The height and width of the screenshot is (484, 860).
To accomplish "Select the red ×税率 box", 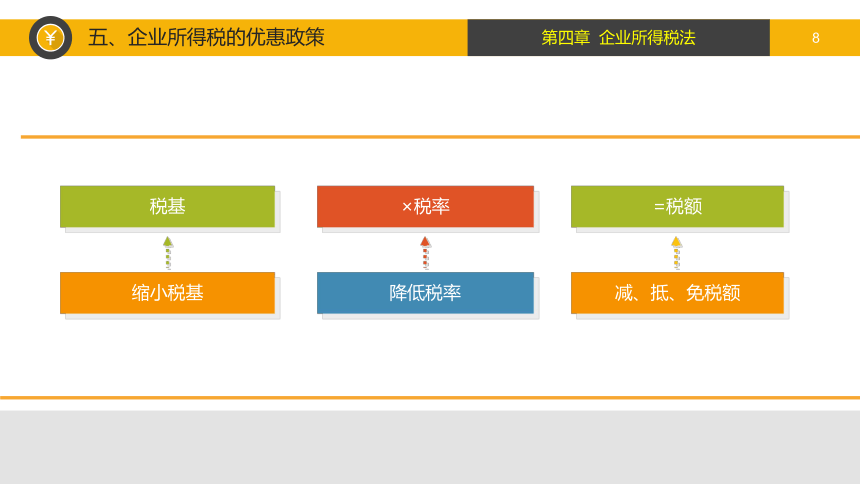I will [425, 206].
